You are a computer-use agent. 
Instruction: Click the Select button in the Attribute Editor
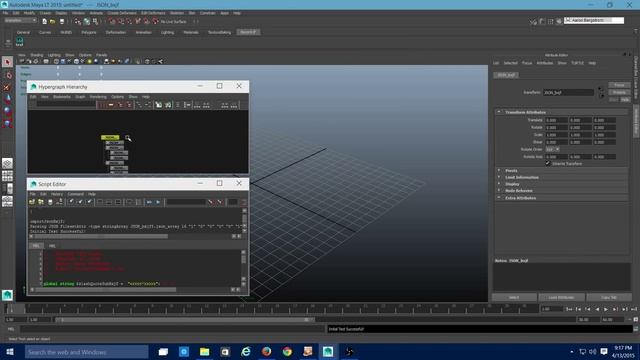coord(514,297)
